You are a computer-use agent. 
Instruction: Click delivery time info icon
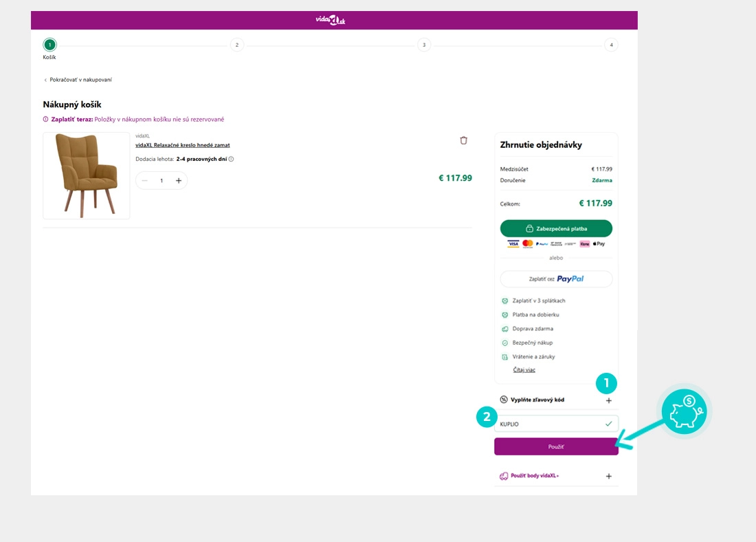232,159
